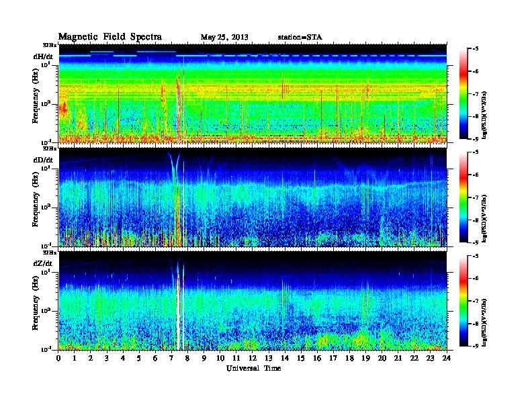Click the -5 value on the dH/dt color bar
This screenshot has width=532, height=411.
coord(476,49)
